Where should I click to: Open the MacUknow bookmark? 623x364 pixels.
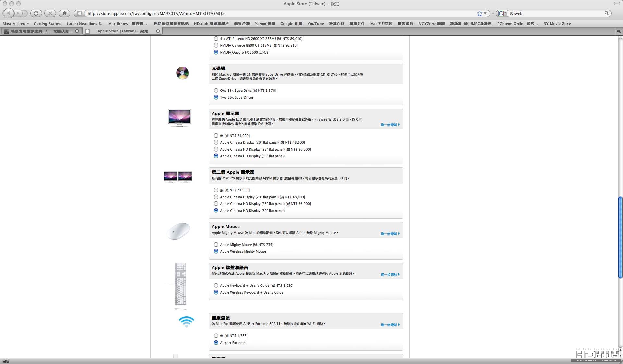(128, 24)
